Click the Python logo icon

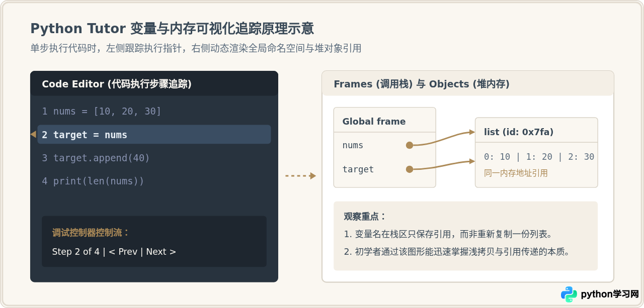[x=569, y=294]
